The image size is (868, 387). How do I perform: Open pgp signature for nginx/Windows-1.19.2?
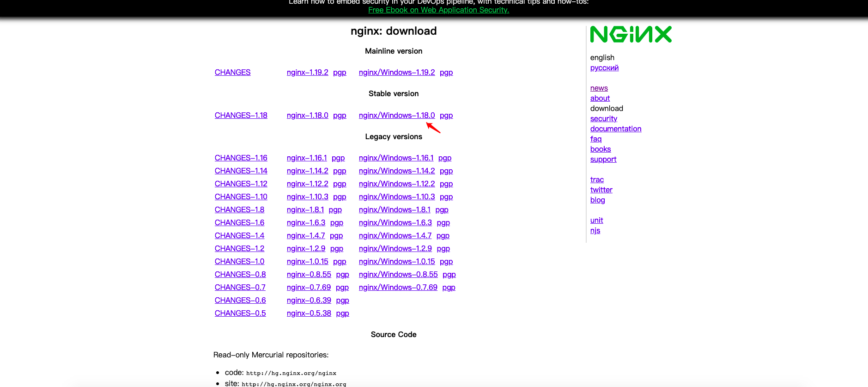(x=446, y=73)
